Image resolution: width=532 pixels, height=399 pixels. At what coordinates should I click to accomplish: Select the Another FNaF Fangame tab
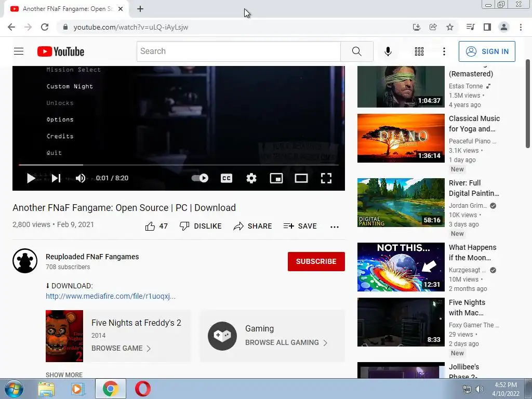[67, 9]
